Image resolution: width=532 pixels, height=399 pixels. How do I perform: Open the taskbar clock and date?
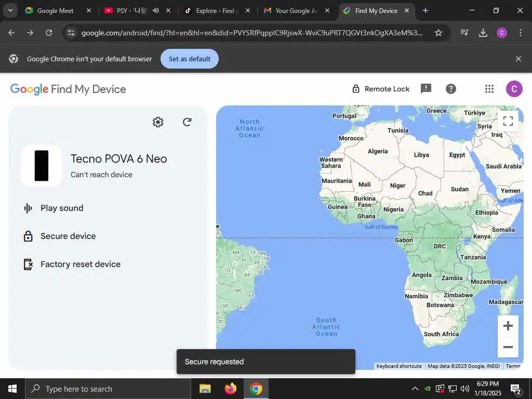[488, 389]
